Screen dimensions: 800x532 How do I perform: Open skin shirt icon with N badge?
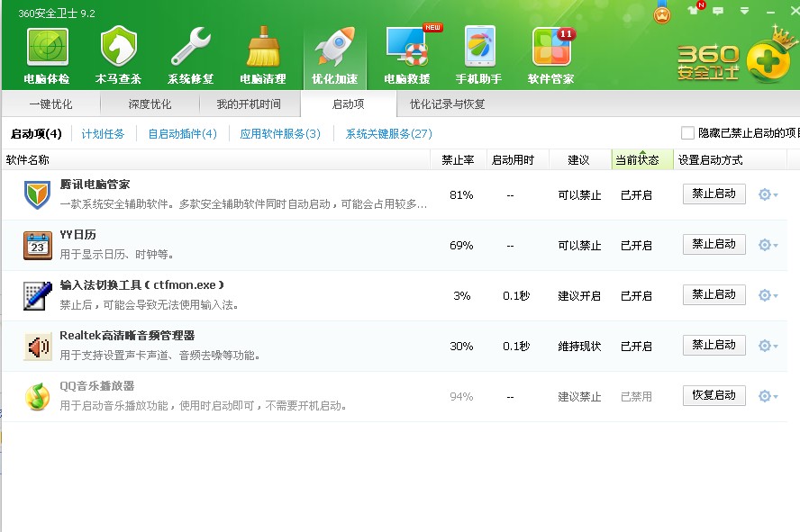(x=693, y=10)
